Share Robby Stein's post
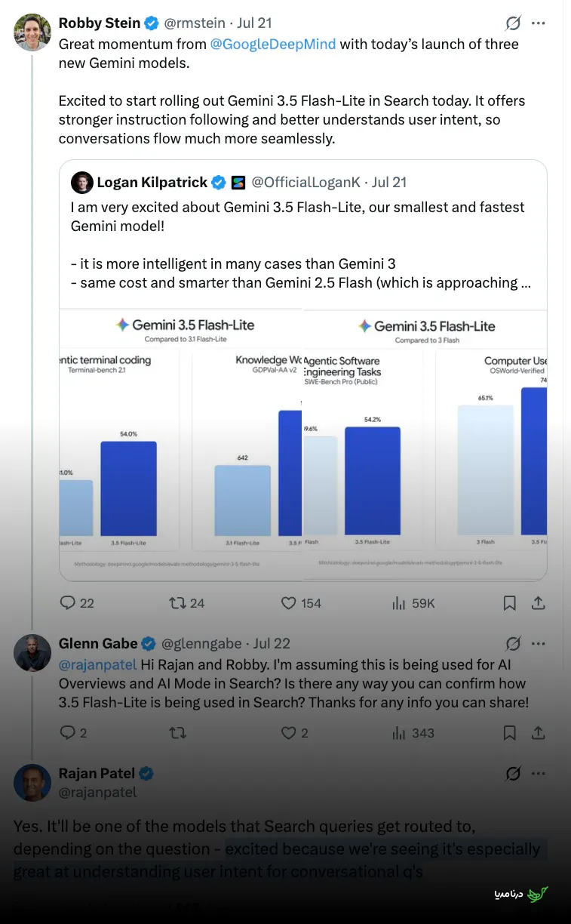This screenshot has width=571, height=924. [x=539, y=602]
